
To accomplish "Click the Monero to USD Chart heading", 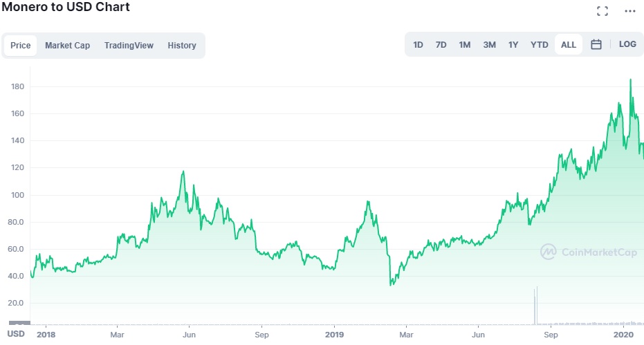I will click(66, 7).
